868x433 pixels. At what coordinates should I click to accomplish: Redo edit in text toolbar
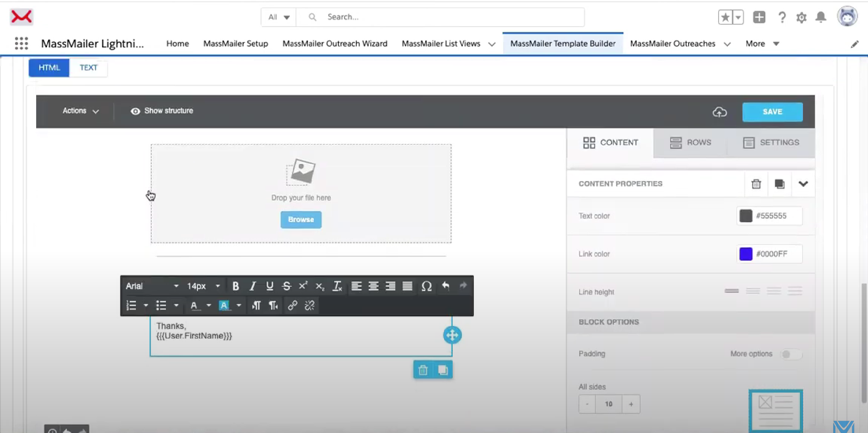463,286
